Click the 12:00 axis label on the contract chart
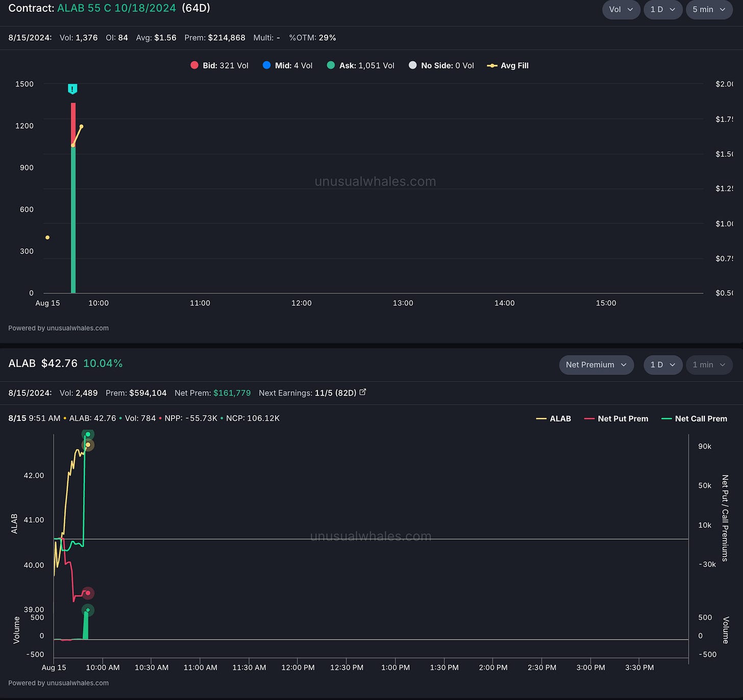Screen dimensions: 743x700 point(301,303)
